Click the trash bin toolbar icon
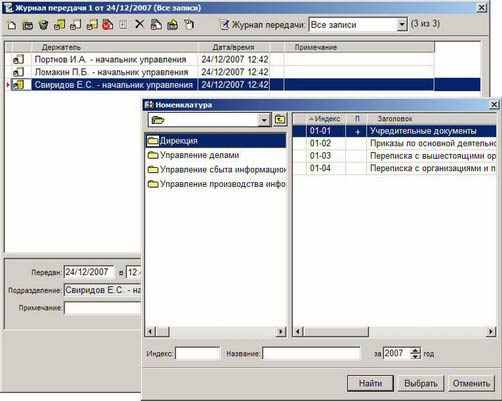Image resolution: width=502 pixels, height=401 pixels. pyautogui.click(x=43, y=25)
